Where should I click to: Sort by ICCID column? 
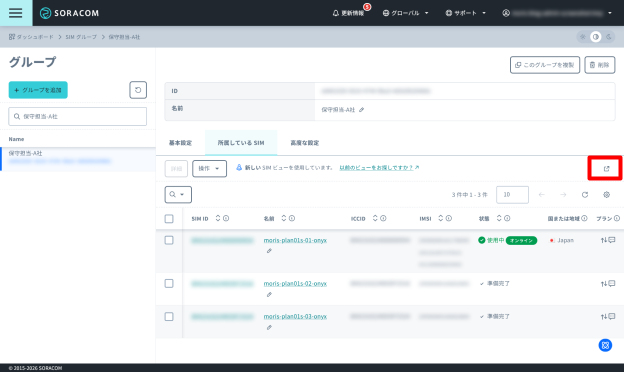[375, 218]
